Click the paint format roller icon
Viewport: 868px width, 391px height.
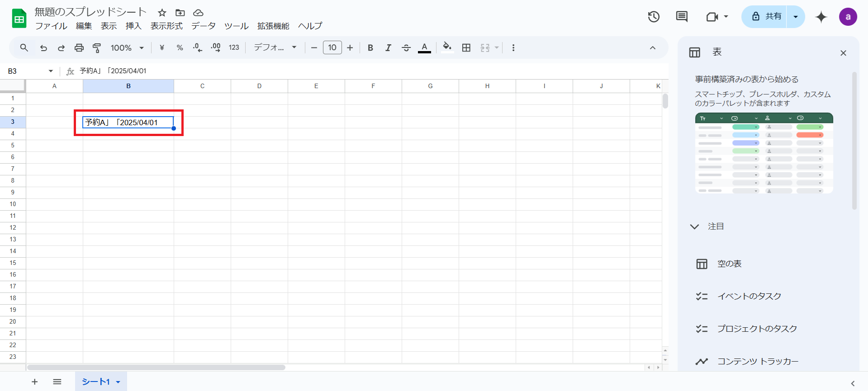tap(97, 48)
